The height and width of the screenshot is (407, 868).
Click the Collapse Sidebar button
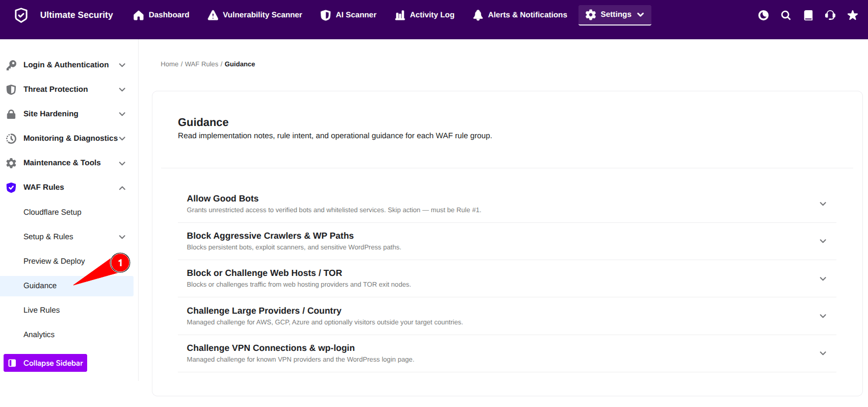[45, 363]
